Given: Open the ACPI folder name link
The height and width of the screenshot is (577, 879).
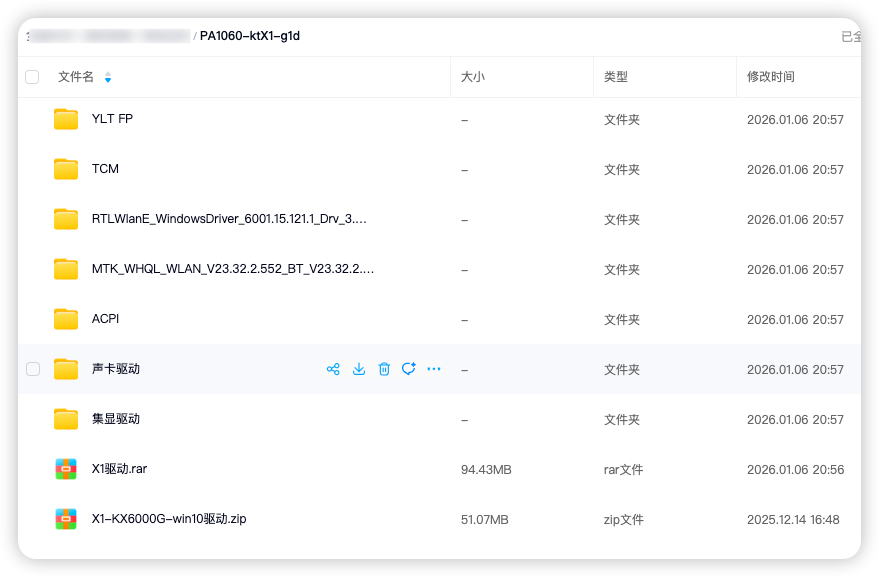Looking at the screenshot, I should coord(105,319).
